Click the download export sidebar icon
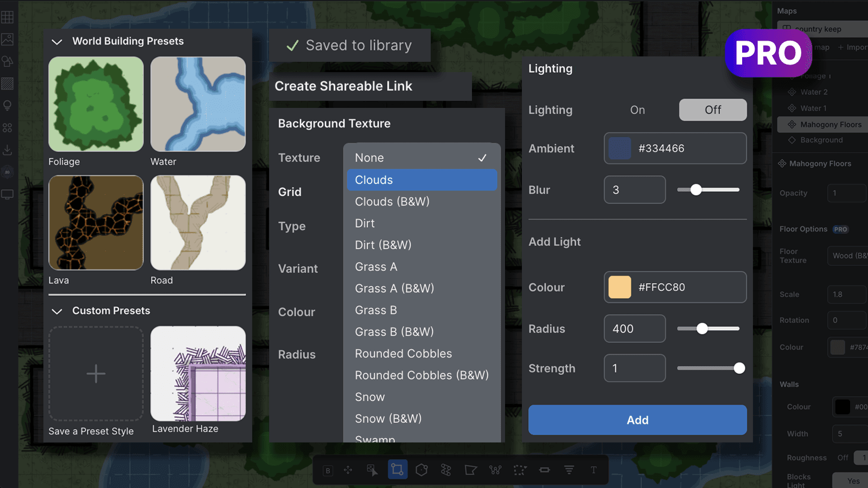 [x=8, y=150]
